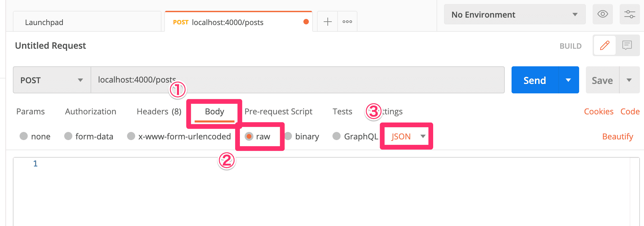Open the Send button dropdown arrow
644x226 pixels.
coord(569,80)
